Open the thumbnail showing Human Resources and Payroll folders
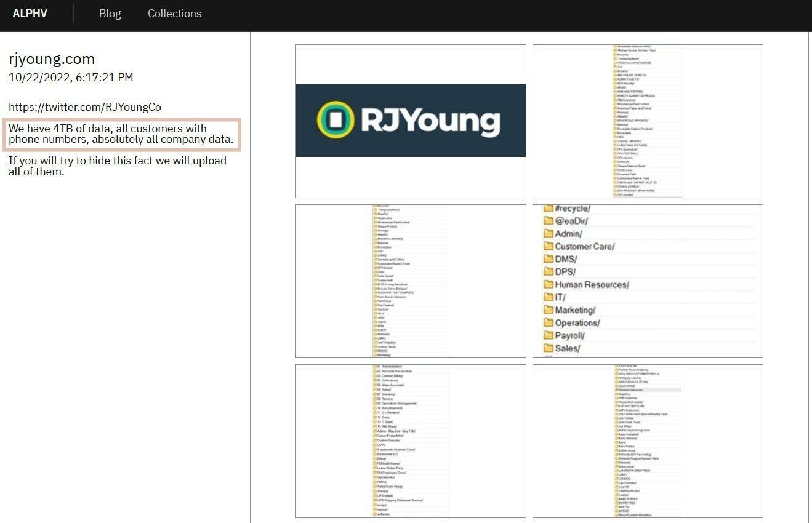 point(648,281)
